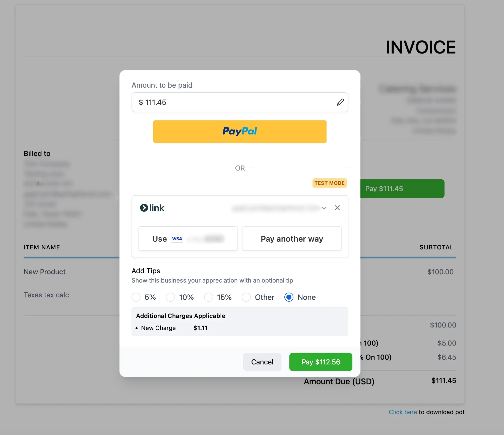The image size is (504, 435).
Task: Click the Add Tips heading
Action: [146, 271]
